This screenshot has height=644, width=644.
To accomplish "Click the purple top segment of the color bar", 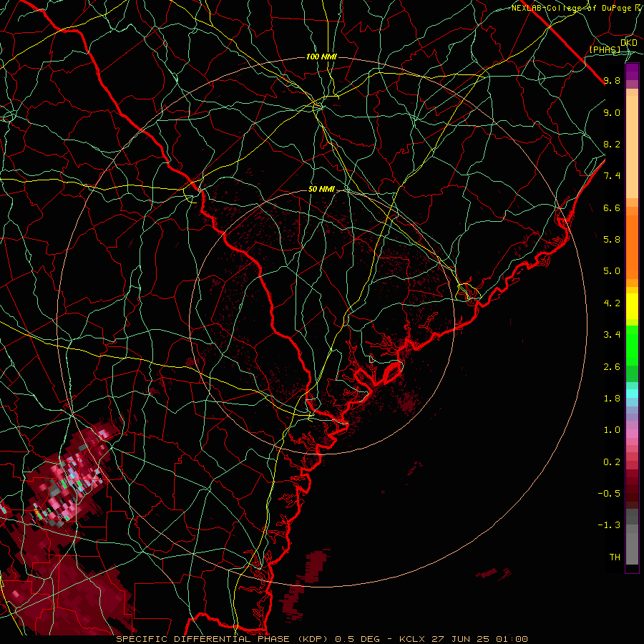I will [632, 72].
